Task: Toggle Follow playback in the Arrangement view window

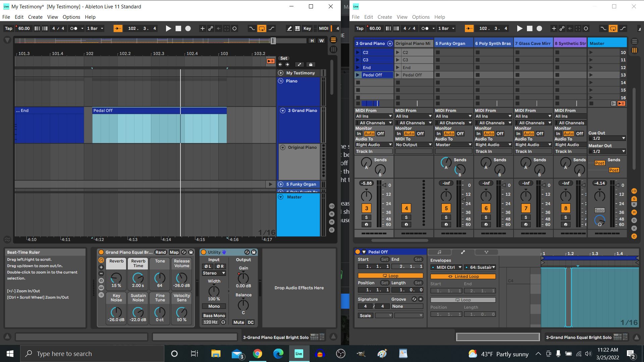Action: click(118, 28)
